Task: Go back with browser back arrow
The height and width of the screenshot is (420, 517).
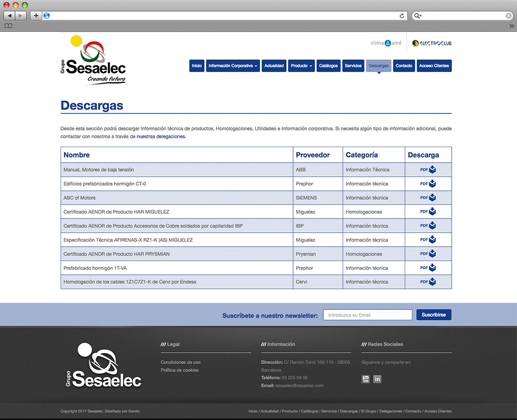Action: [10, 16]
